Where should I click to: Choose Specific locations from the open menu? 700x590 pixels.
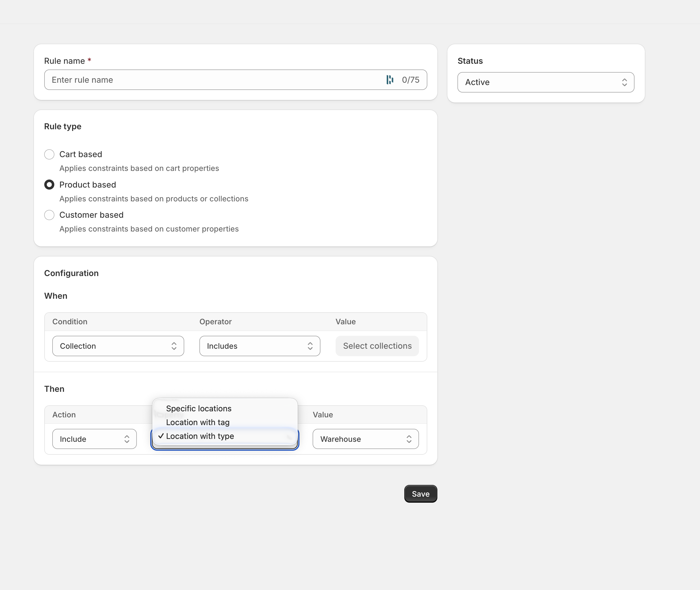coord(199,408)
